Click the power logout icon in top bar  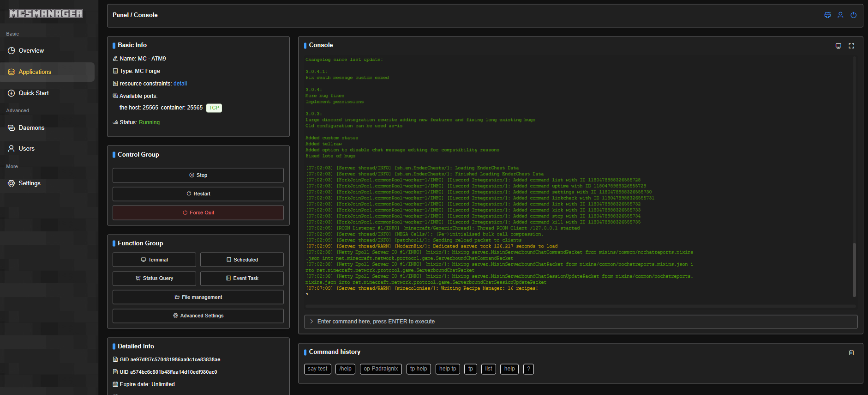tap(853, 15)
